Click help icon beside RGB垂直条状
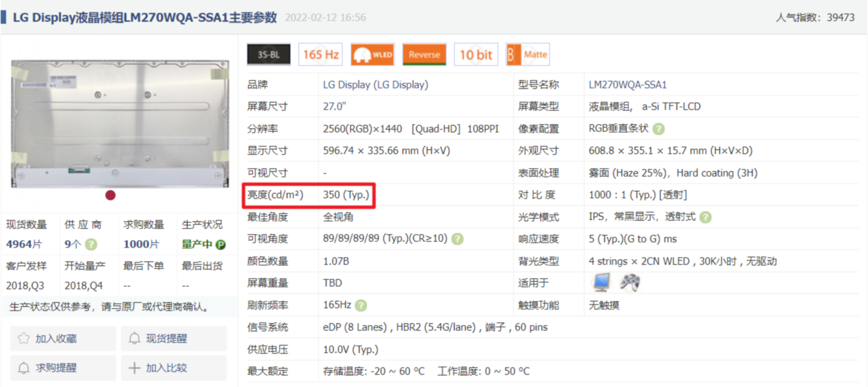 (659, 129)
